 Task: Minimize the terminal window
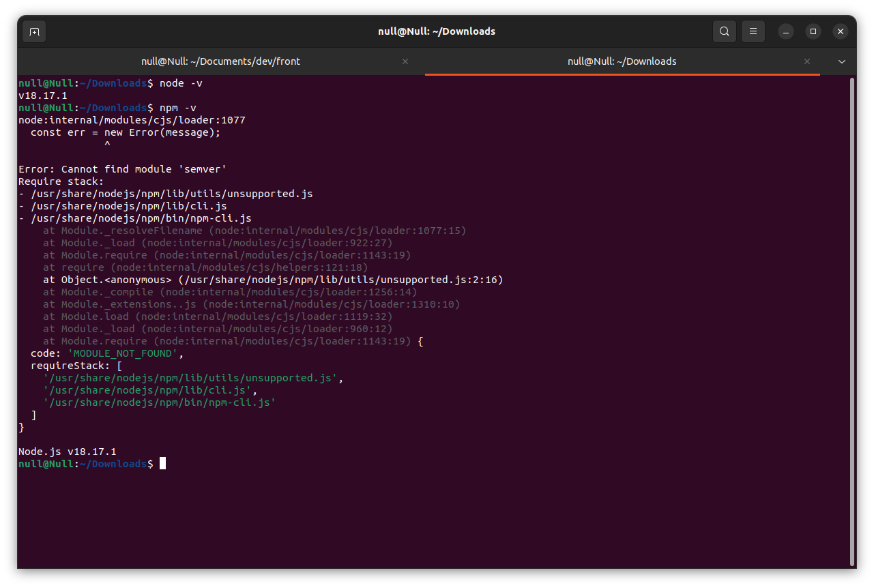786,31
